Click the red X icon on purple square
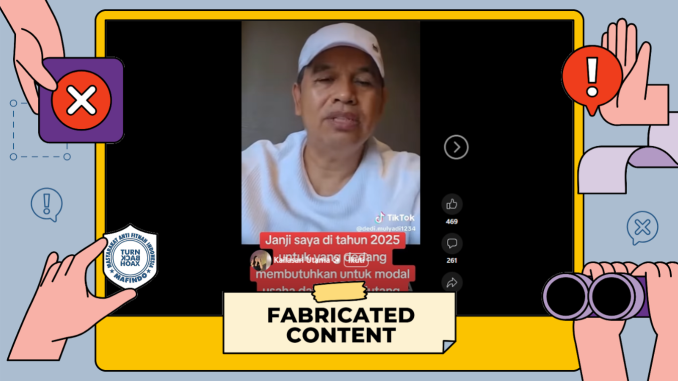Image resolution: width=678 pixels, height=381 pixels. pos(81,100)
